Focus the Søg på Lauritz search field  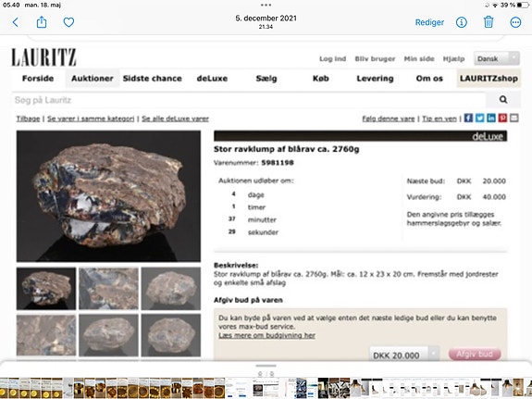pyautogui.click(x=249, y=100)
